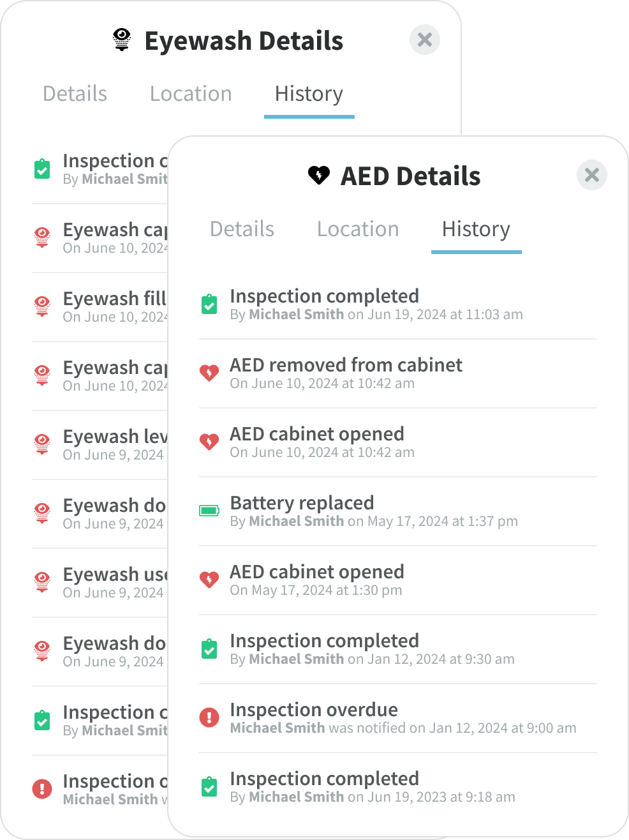Open the Location tab in Eyewash Details
The height and width of the screenshot is (840, 629).
click(x=191, y=94)
